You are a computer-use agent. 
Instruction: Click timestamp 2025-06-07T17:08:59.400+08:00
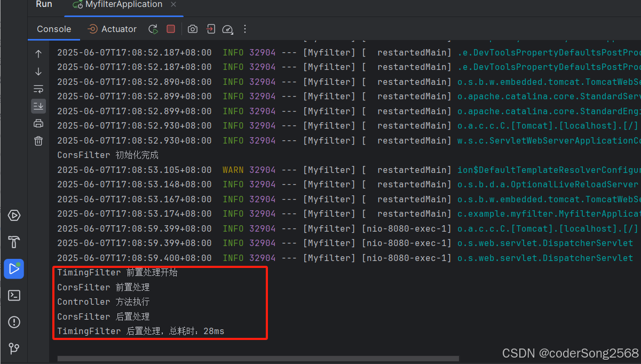point(134,258)
